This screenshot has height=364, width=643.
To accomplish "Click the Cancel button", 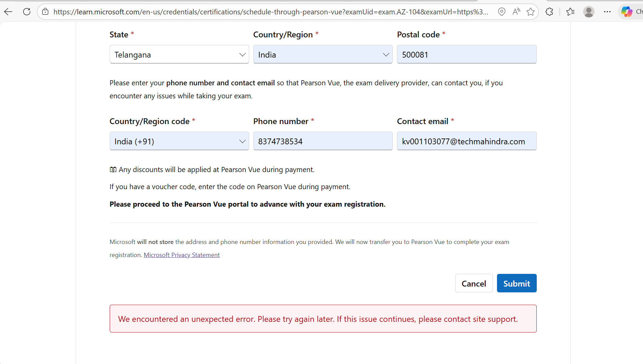I will (x=474, y=283).
